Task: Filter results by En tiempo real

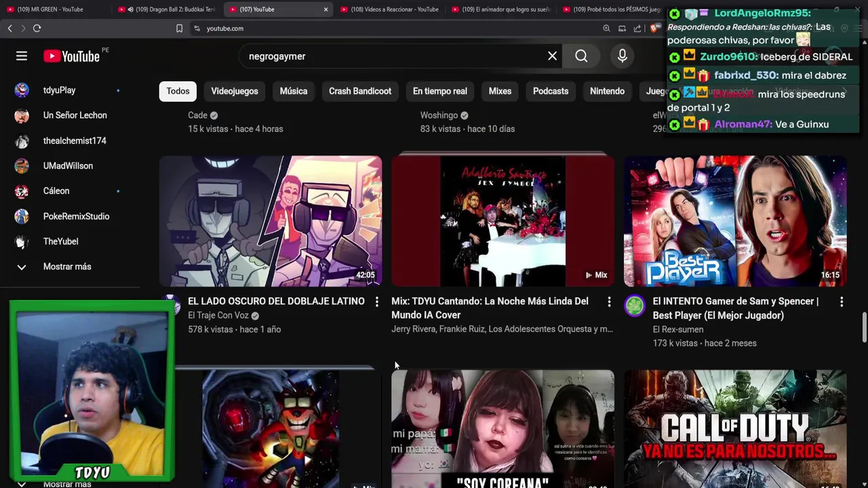Action: [x=440, y=91]
